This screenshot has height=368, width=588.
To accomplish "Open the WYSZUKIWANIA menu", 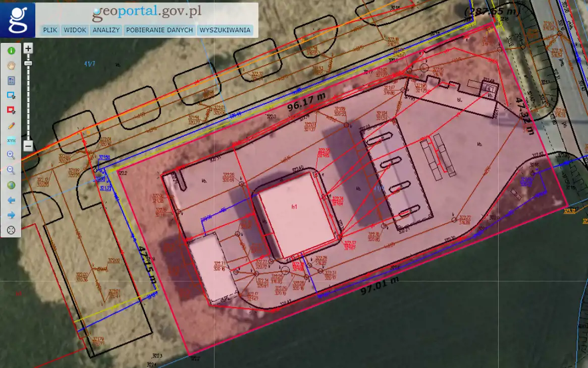I will (225, 30).
